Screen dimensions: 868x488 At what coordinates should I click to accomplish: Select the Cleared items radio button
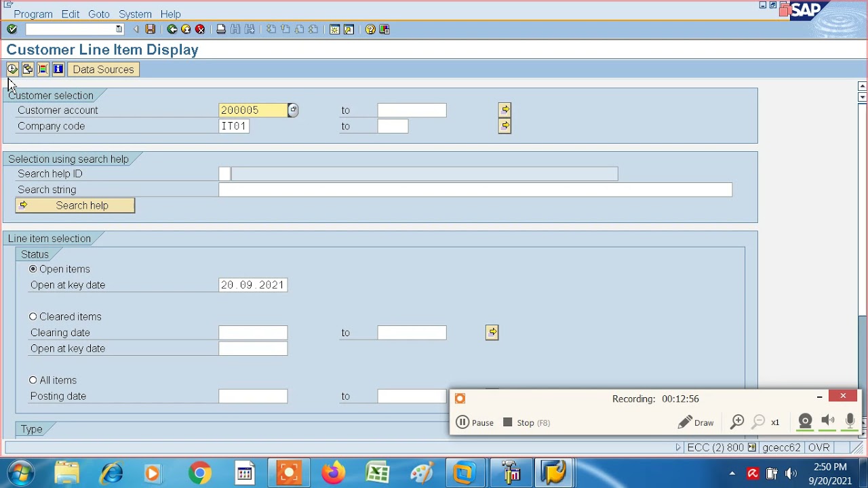tap(33, 317)
